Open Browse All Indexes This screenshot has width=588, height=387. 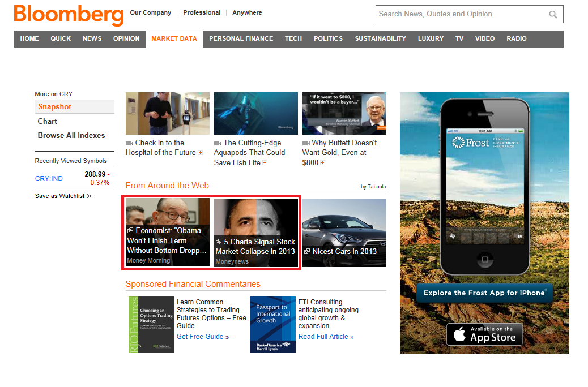click(71, 136)
